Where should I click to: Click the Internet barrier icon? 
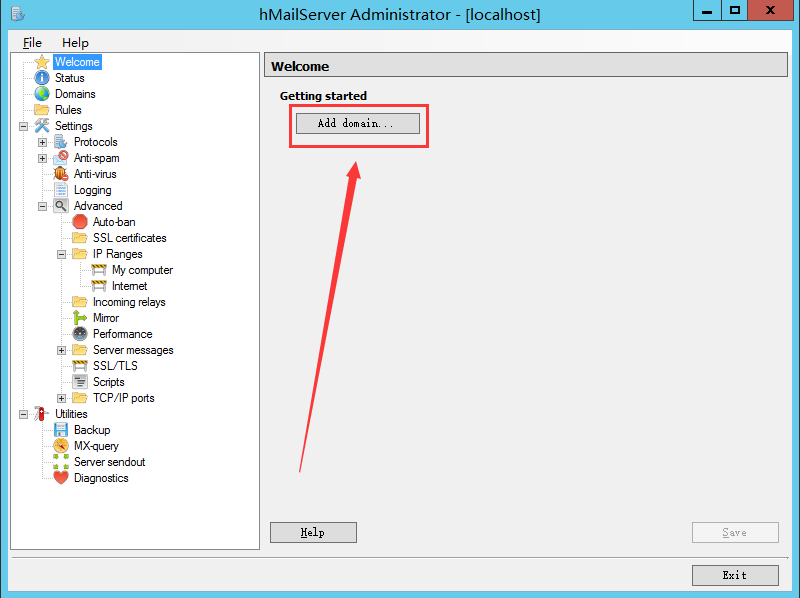(x=98, y=286)
